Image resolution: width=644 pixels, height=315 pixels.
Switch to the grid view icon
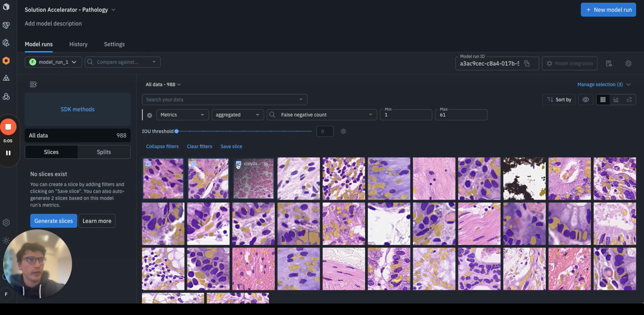click(603, 100)
